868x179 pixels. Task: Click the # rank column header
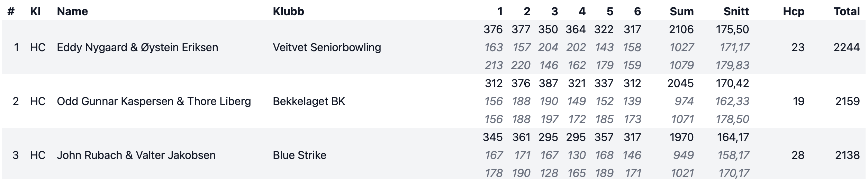click(x=11, y=11)
